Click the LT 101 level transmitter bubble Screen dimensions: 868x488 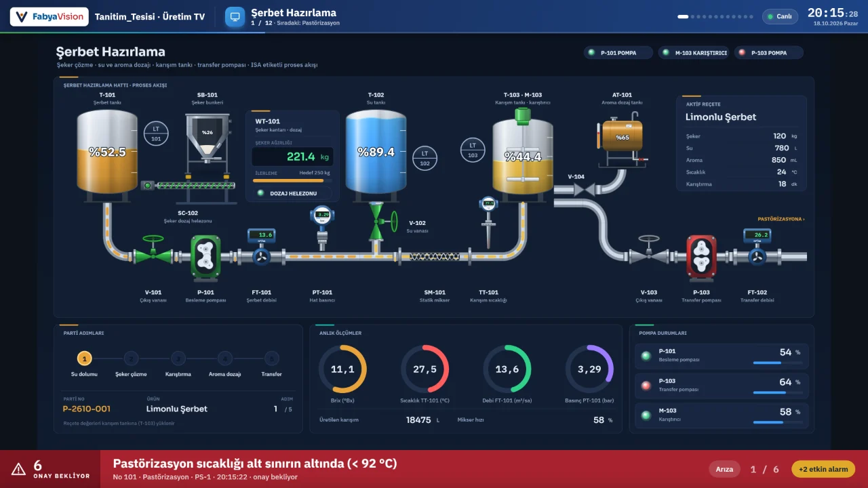(156, 133)
